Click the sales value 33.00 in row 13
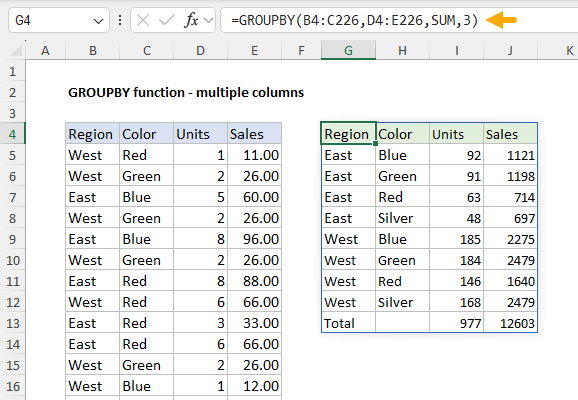Image resolution: width=578 pixels, height=400 pixels. tap(254, 323)
